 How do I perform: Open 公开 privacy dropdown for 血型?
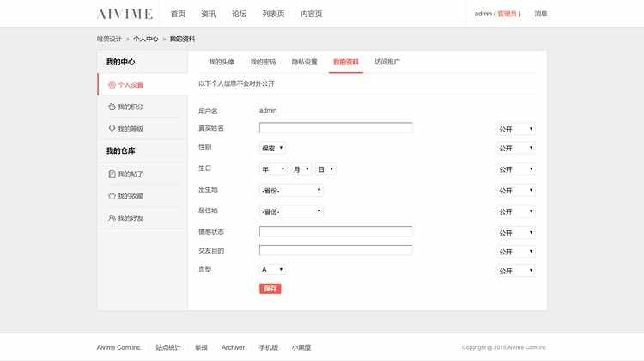coord(515,271)
